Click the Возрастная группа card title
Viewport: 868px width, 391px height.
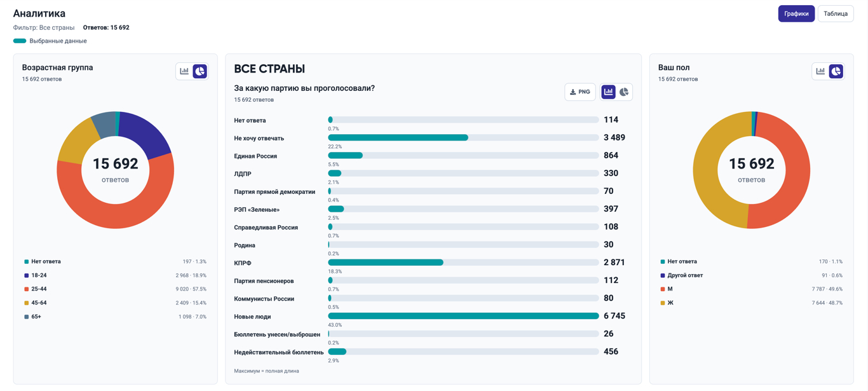[x=57, y=67]
